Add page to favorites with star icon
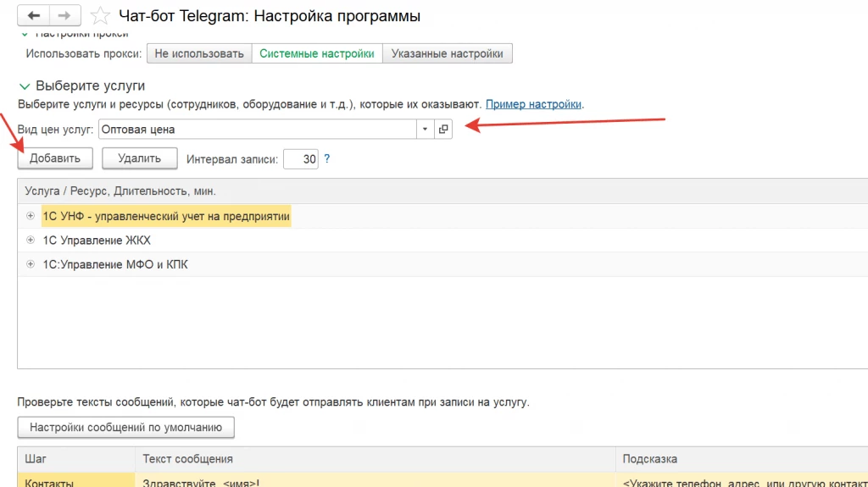The width and height of the screenshot is (868, 487). [100, 15]
